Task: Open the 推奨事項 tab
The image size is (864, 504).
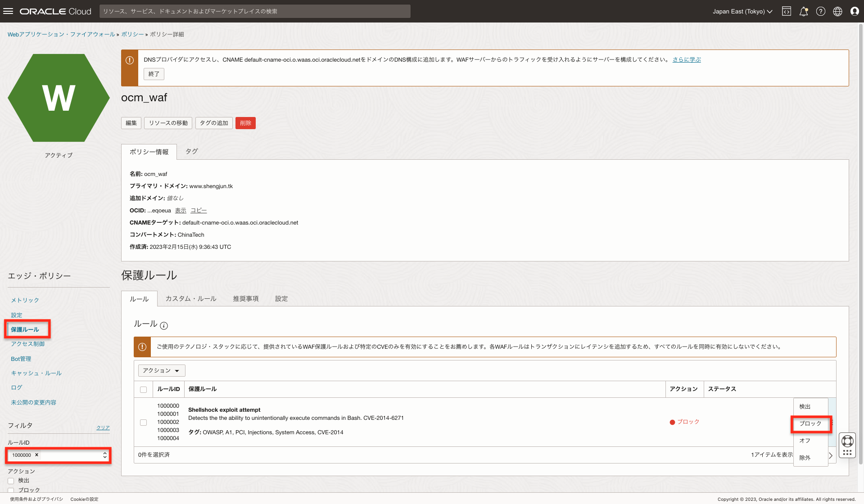Action: (x=246, y=299)
